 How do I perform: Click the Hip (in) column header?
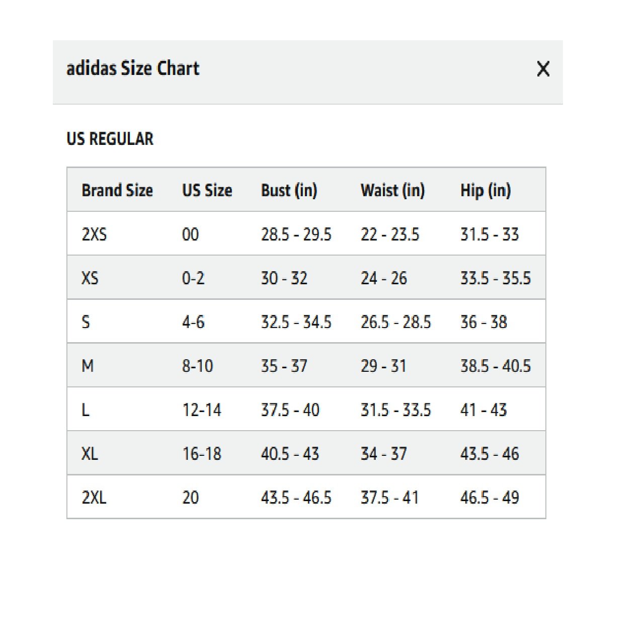[486, 190]
